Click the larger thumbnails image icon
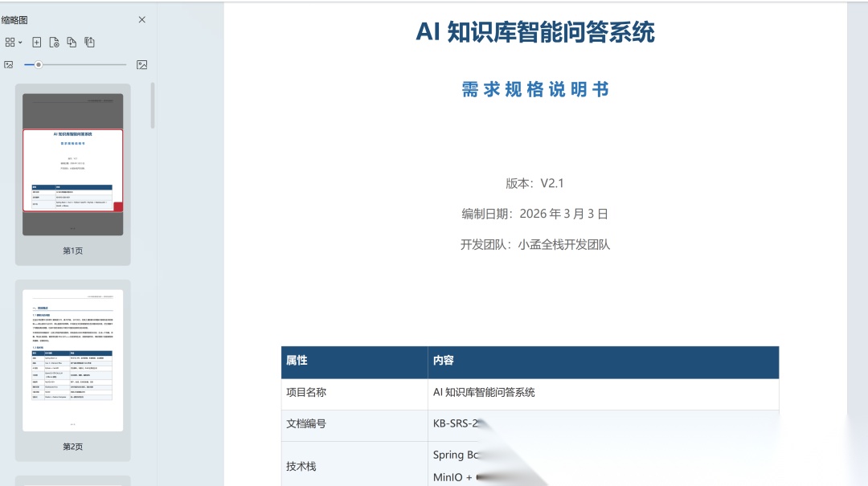Image resolution: width=868 pixels, height=486 pixels. click(141, 65)
